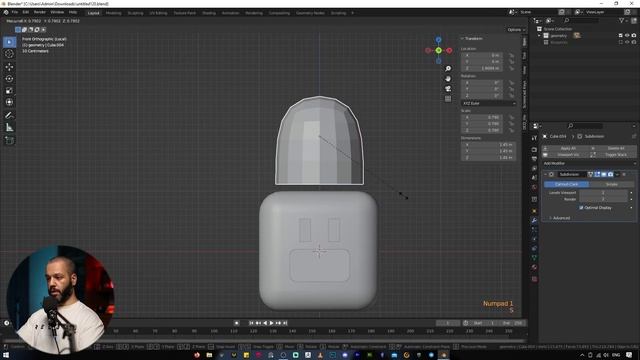Screen dimensions: 640x360
Task: Click the Levels Viewport value field
Action: click(603, 193)
